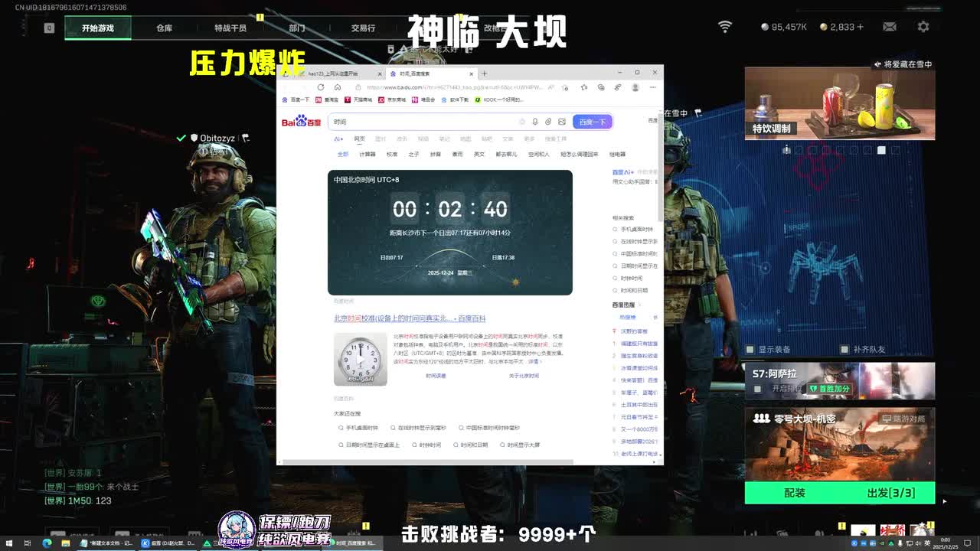Switch to the 开始游戏 tab
The image size is (980, 551).
click(x=98, y=28)
